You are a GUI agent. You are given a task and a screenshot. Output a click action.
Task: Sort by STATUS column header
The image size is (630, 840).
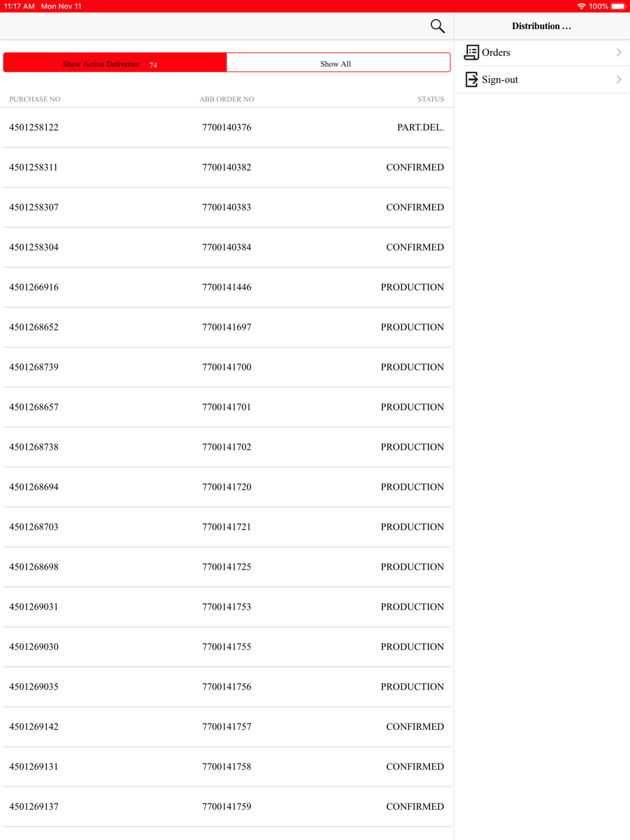(x=431, y=99)
